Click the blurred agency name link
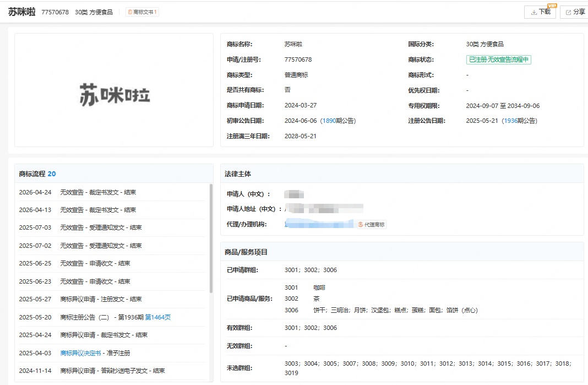The height and width of the screenshot is (385, 588). pyautogui.click(x=319, y=224)
